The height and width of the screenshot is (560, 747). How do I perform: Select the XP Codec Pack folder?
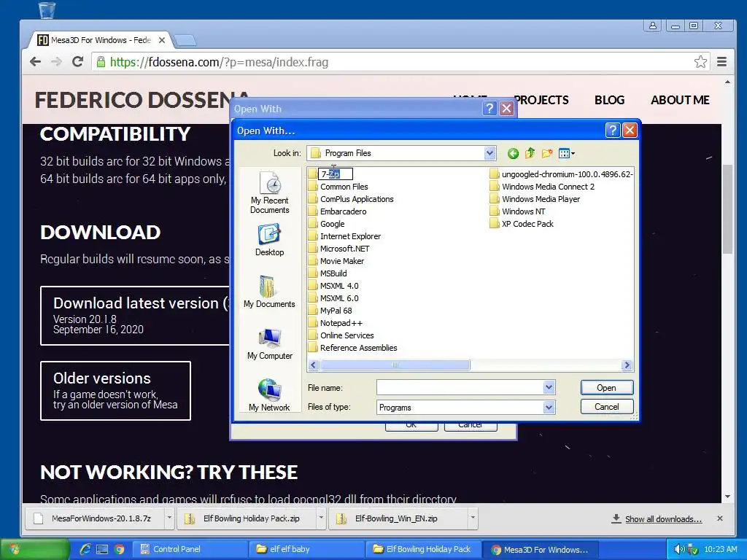coord(522,224)
